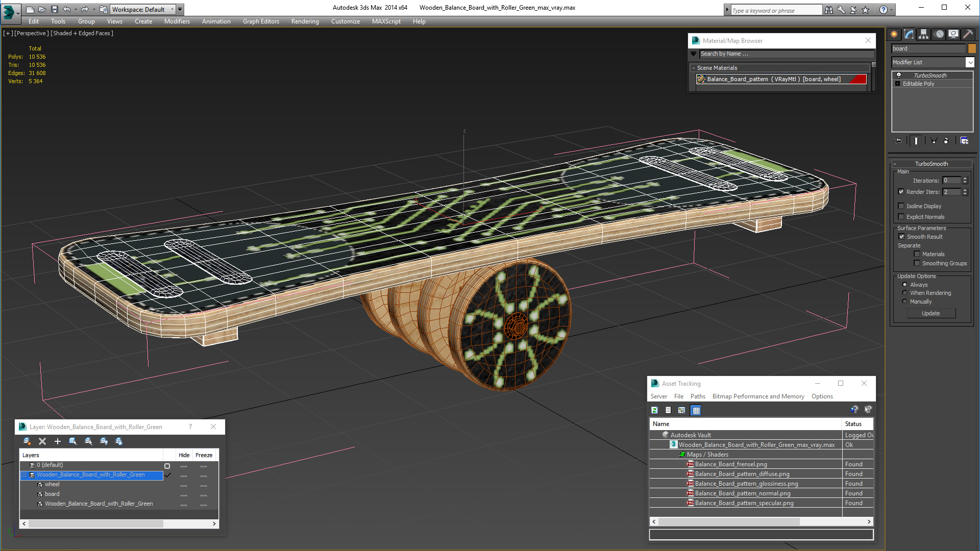
Task: Click the delete layer icon in Layers panel
Action: click(x=42, y=441)
